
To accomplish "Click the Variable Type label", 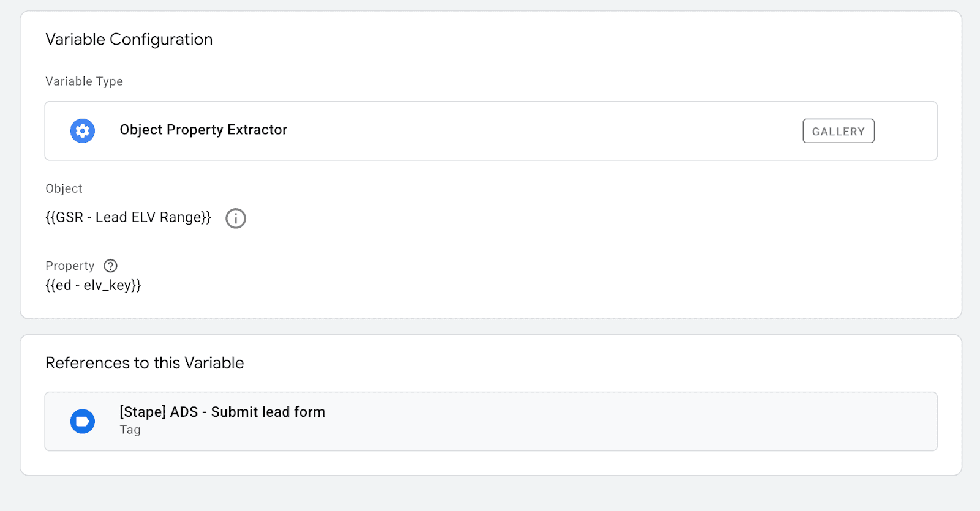I will point(84,81).
